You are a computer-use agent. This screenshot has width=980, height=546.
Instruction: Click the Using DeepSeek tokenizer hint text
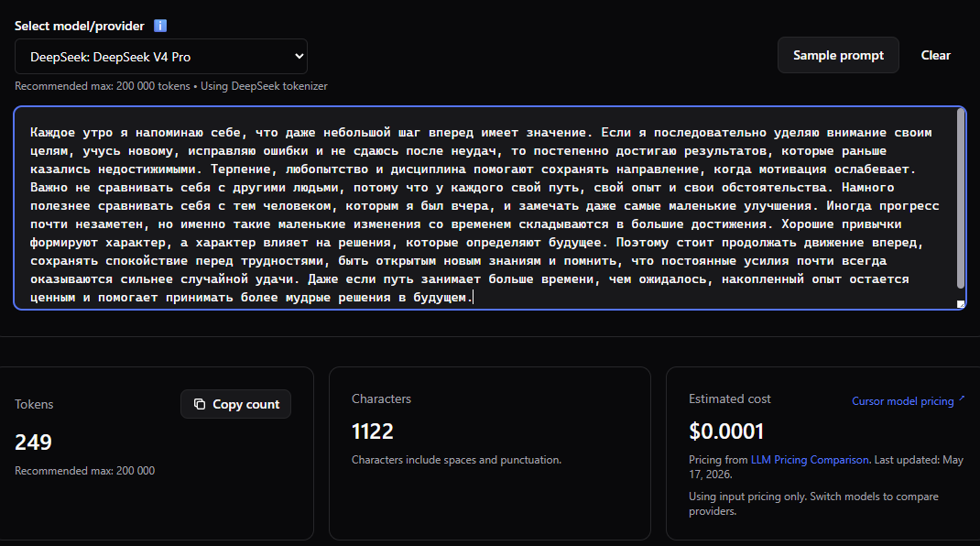[x=264, y=86]
